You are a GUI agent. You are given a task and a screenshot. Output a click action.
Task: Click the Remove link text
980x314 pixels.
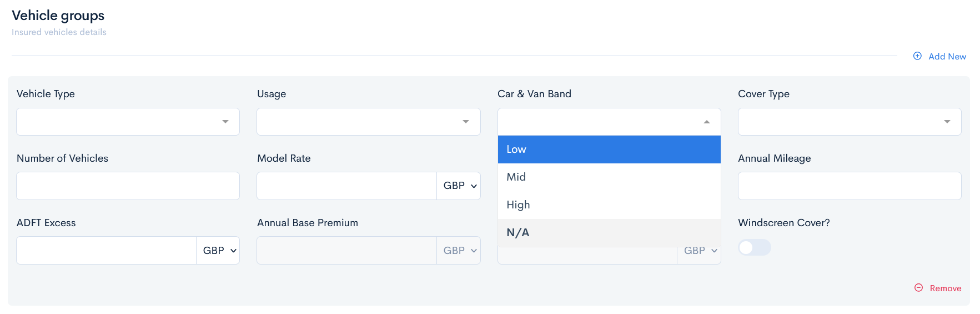pyautogui.click(x=945, y=288)
